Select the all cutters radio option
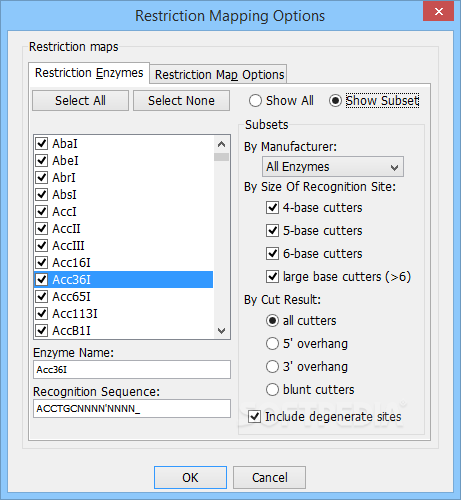 [272, 321]
